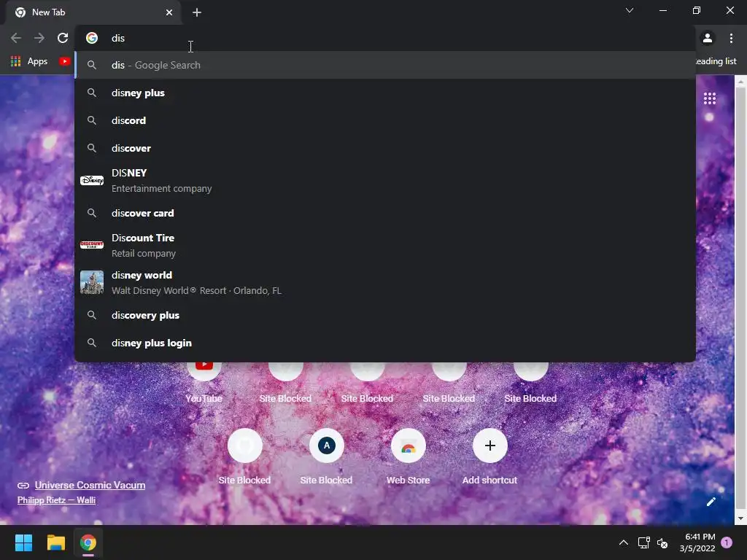
Task: Click the Disney logo thumbnail in suggestions
Action: click(92, 181)
